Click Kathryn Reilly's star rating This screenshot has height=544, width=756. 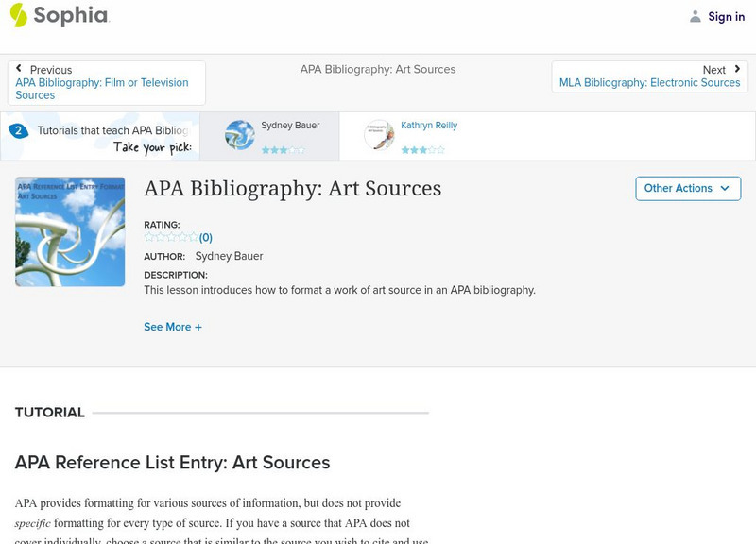coord(422,149)
